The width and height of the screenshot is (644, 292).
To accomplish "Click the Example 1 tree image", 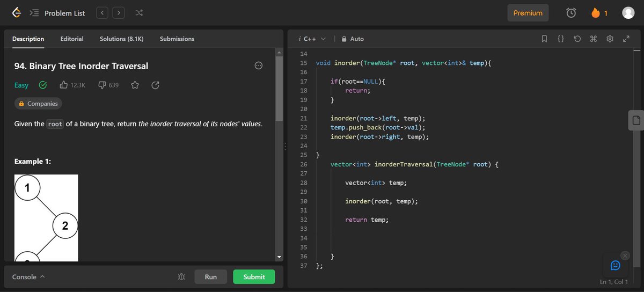I will pos(46,218).
